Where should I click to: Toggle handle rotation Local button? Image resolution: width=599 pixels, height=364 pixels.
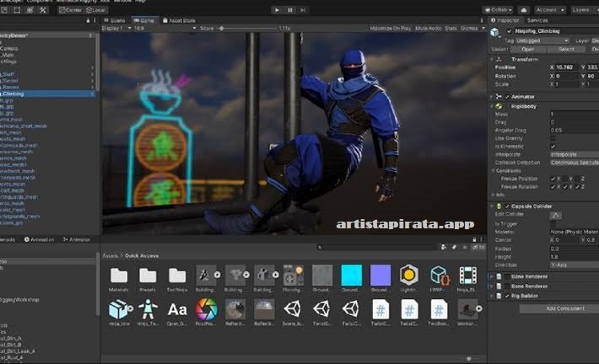pyautogui.click(x=96, y=10)
